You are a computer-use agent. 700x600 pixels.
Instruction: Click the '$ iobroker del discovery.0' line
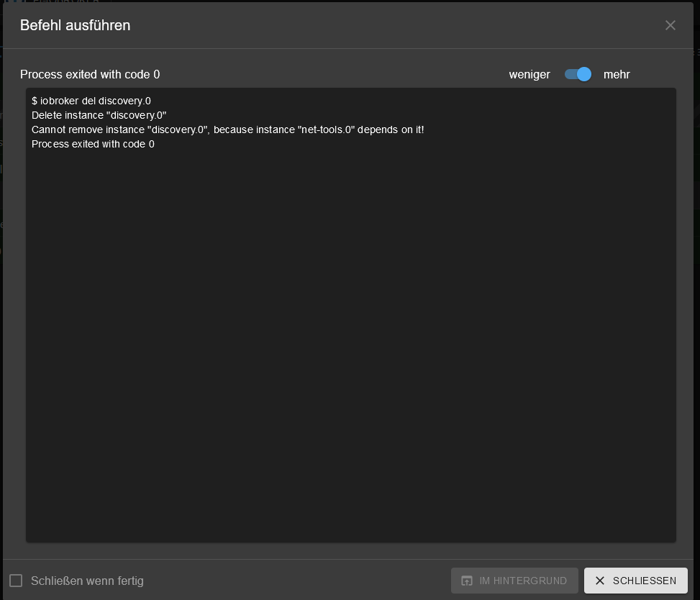point(91,101)
